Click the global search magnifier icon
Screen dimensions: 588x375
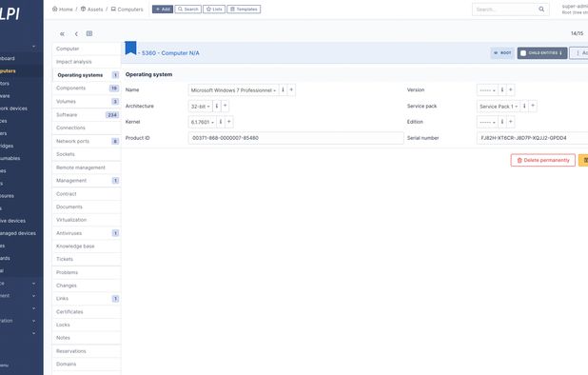[541, 9]
